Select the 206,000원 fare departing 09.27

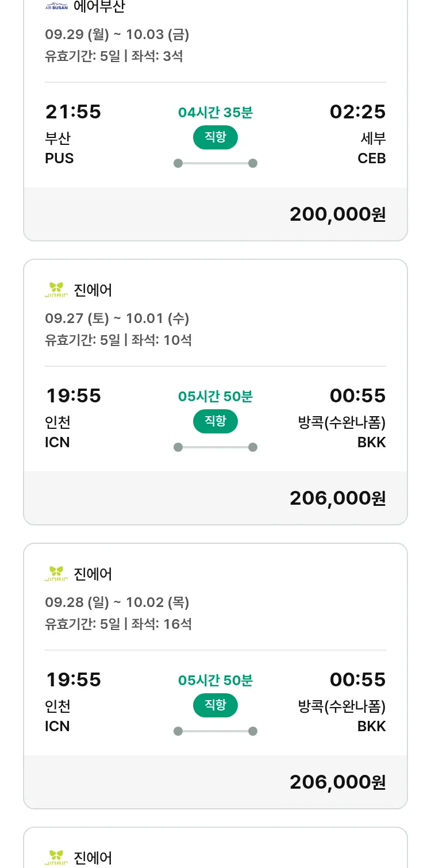click(x=337, y=498)
